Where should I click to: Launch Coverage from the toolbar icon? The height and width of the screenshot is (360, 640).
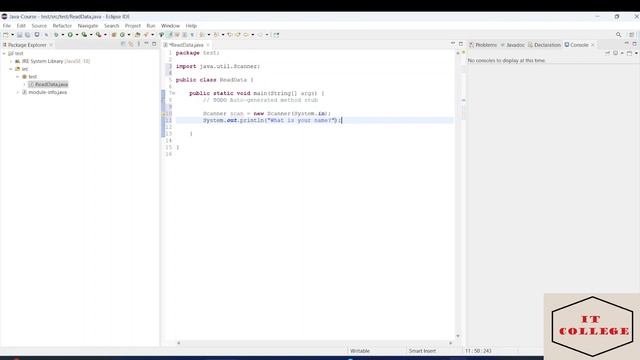(x=84, y=35)
